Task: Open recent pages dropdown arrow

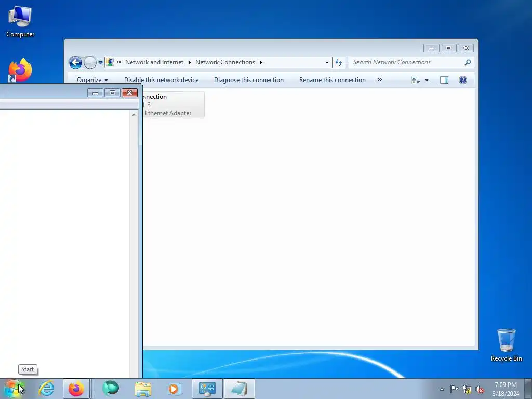Action: click(100, 63)
